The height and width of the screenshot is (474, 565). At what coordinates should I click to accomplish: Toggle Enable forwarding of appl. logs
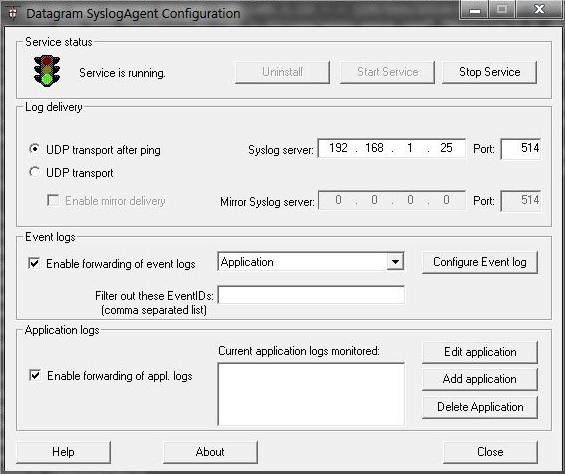point(35,376)
